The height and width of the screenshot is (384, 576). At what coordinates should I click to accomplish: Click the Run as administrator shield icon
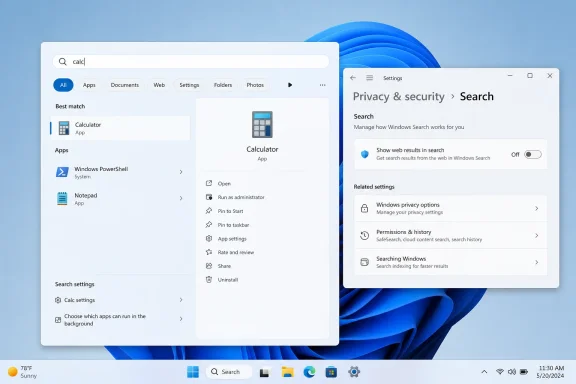tap(209, 197)
